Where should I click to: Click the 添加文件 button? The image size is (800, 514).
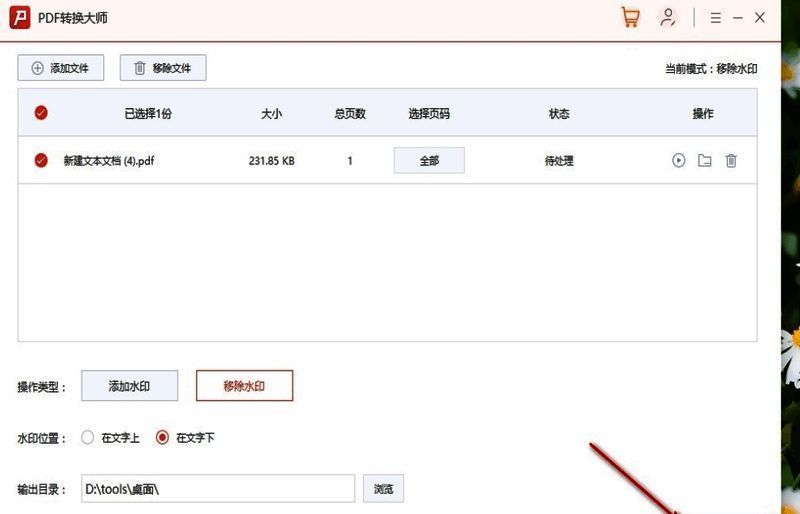pos(61,68)
